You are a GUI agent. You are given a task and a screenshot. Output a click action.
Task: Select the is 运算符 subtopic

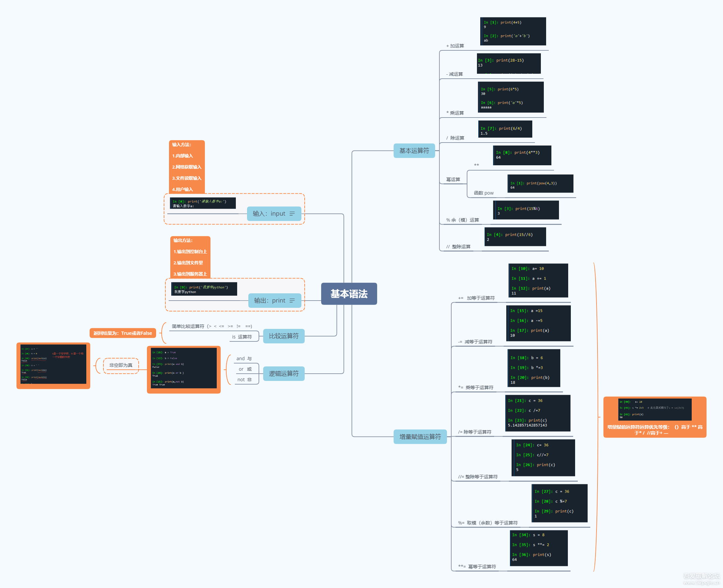pos(242,337)
